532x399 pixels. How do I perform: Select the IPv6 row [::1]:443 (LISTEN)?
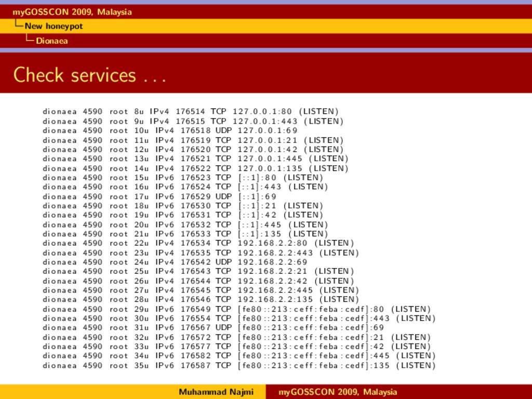point(185,187)
